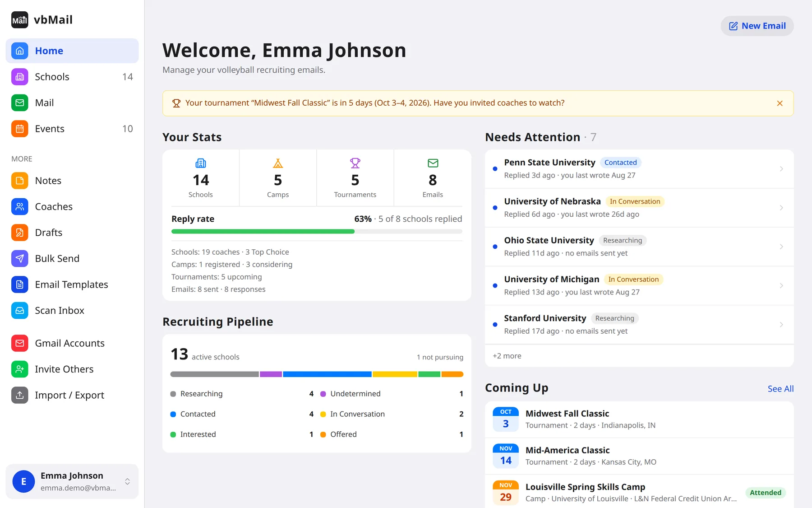
Task: Open the Home sidebar icon
Action: 20,51
